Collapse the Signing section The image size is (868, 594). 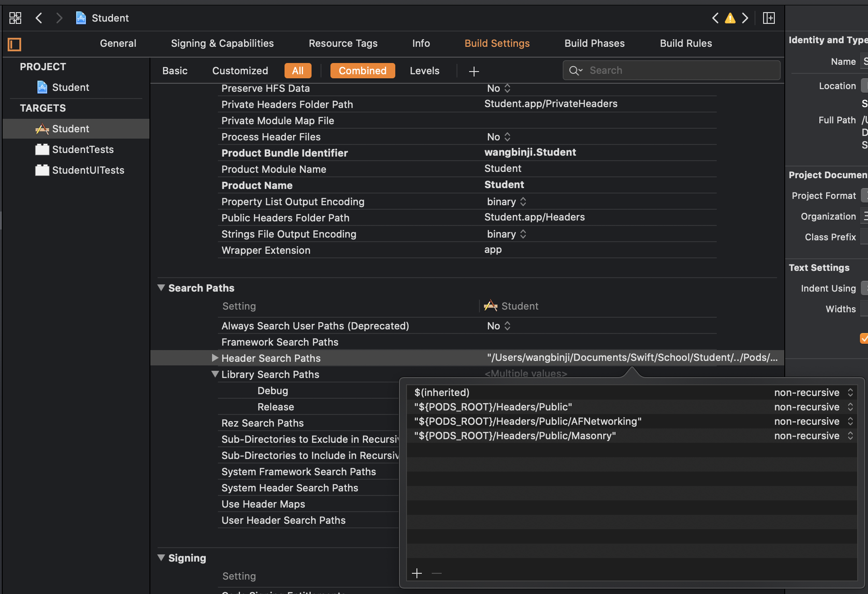pos(161,558)
